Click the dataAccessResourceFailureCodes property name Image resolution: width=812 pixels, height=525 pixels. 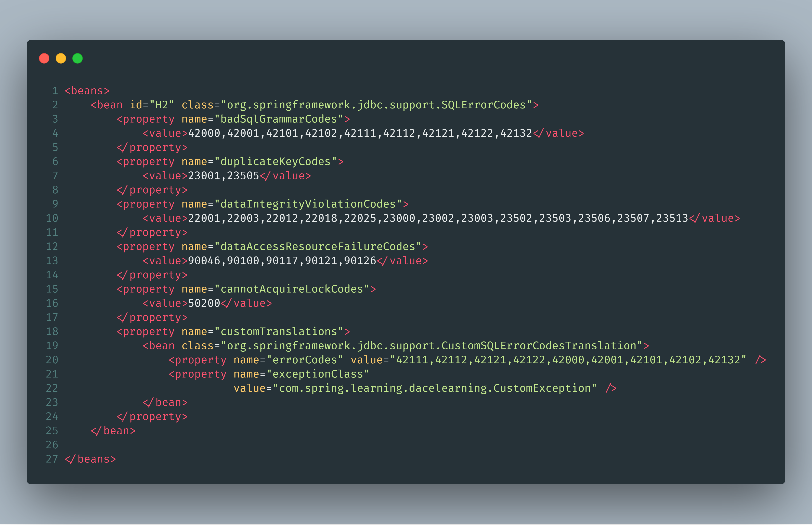point(318,246)
